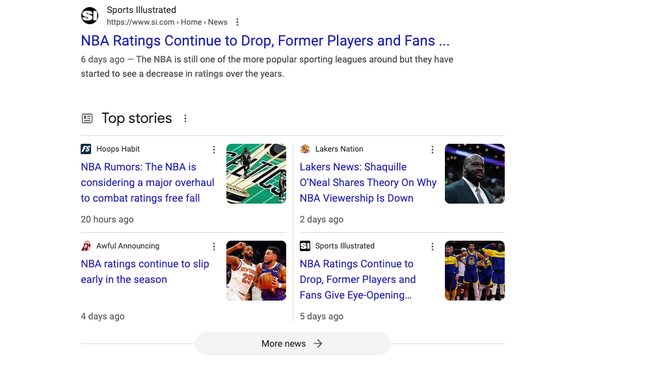The width and height of the screenshot is (668, 376).
Task: Click the 2 days ago timestamp
Action: [x=321, y=220]
